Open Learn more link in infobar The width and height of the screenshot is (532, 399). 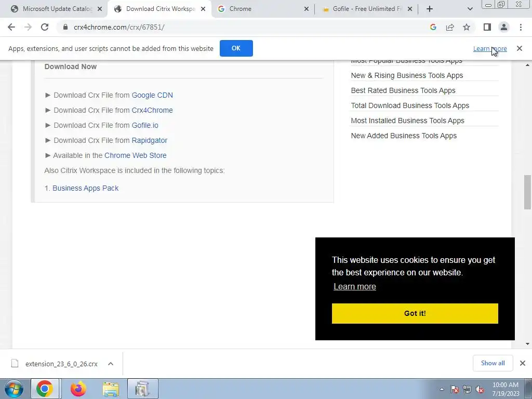pyautogui.click(x=490, y=48)
